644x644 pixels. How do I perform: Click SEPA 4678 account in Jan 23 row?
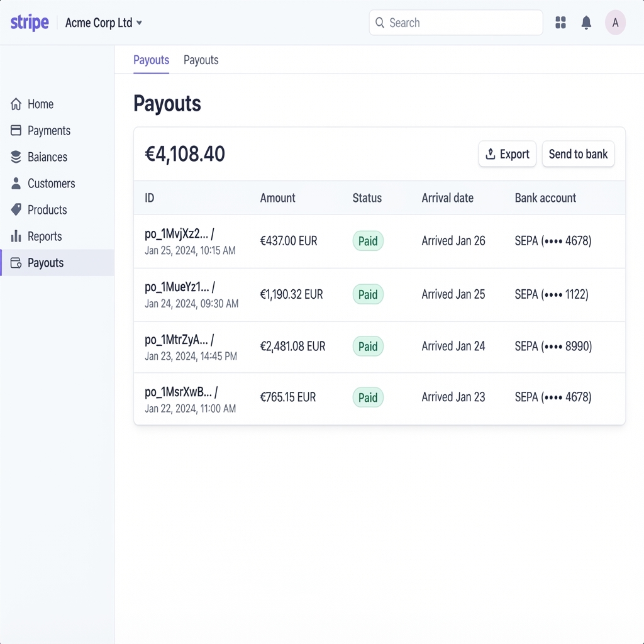553,397
